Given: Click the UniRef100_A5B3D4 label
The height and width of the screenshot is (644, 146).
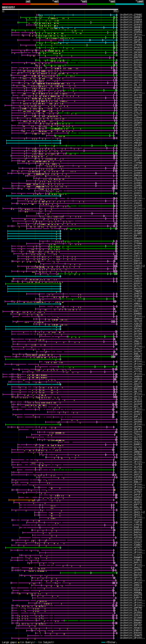Looking at the screenshot, I should pos(131,143).
